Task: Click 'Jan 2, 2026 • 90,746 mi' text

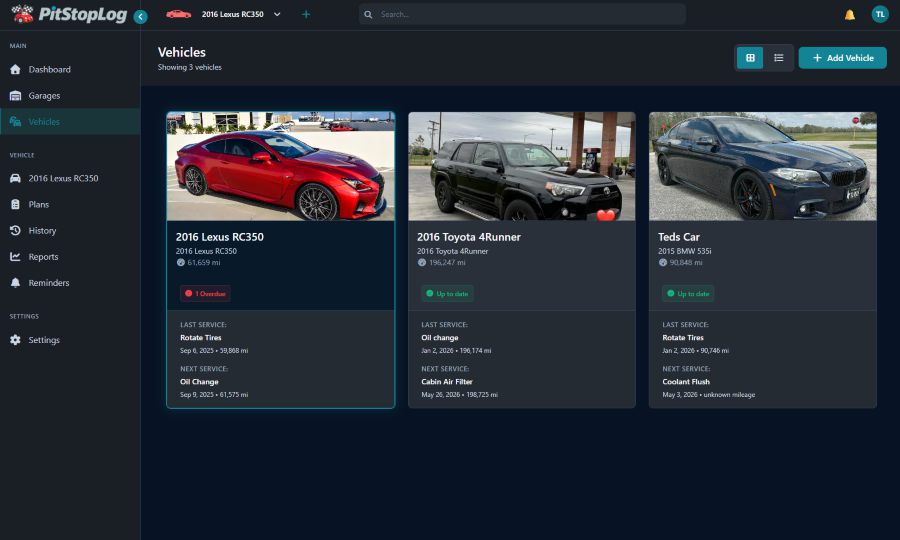Action: pyautogui.click(x=695, y=351)
